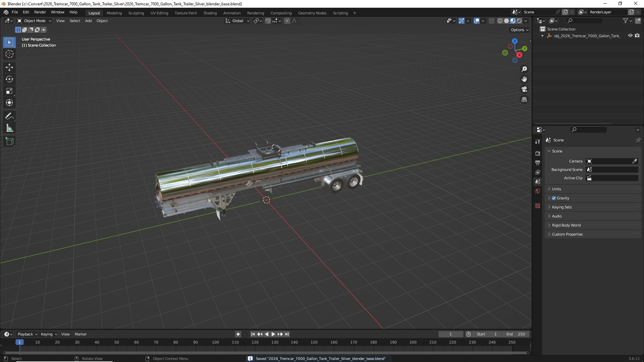The height and width of the screenshot is (362, 644).
Task: Toggle snapping magnet in header
Action: tap(268, 21)
